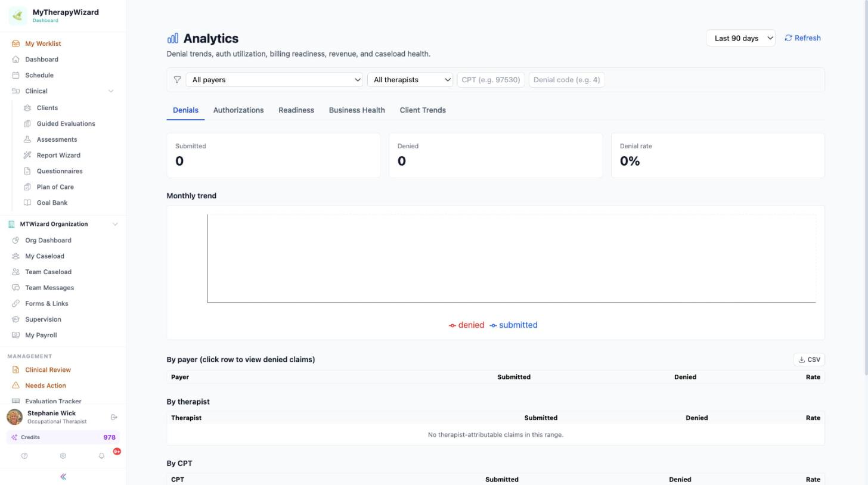Screen dimensions: 868x485
Task: Open Stephanie Wick profile avatar
Action: point(15,417)
